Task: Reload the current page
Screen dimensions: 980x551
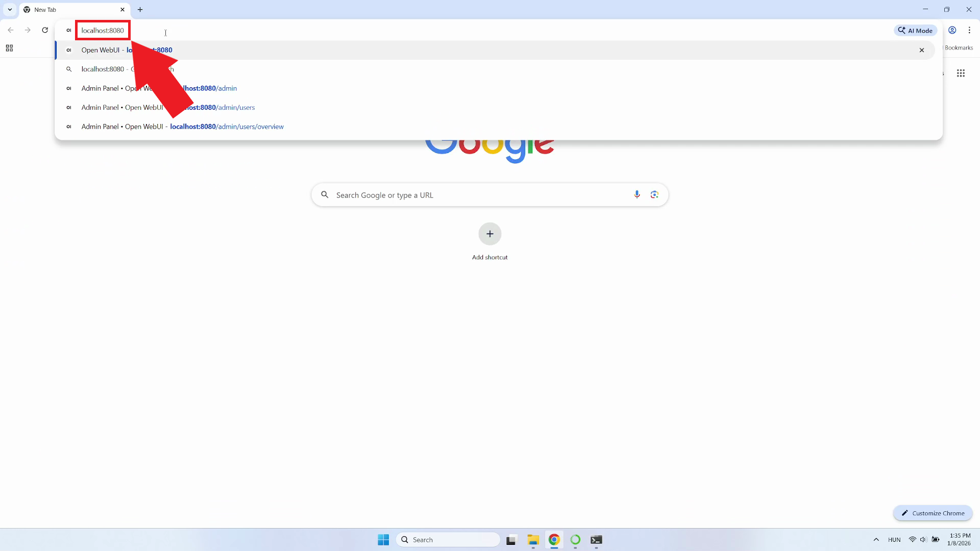Action: (45, 30)
